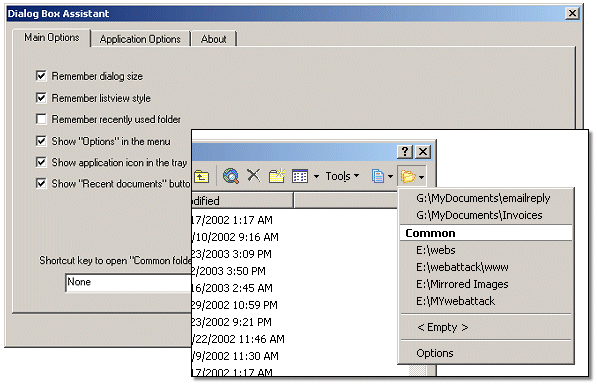The height and width of the screenshot is (384, 597).
Task: Click the Delete X toolbar icon
Action: [x=254, y=176]
